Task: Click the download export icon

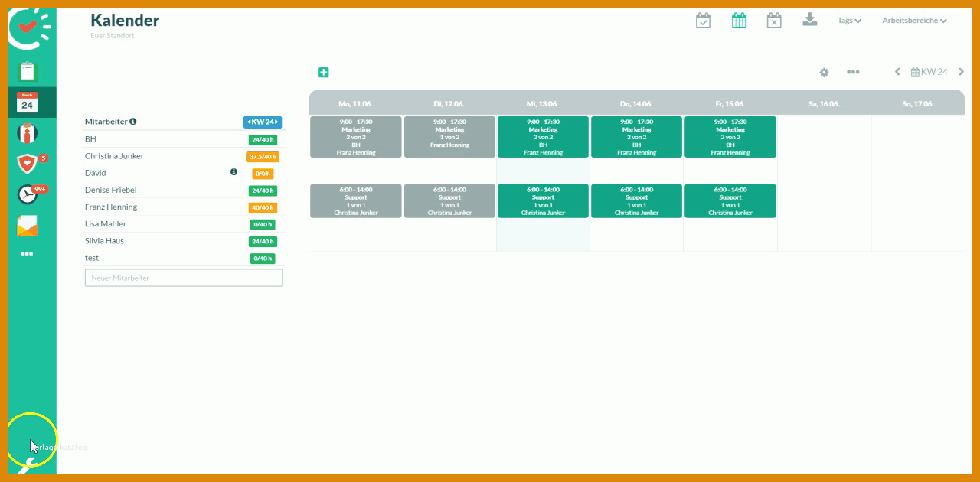Action: [810, 20]
